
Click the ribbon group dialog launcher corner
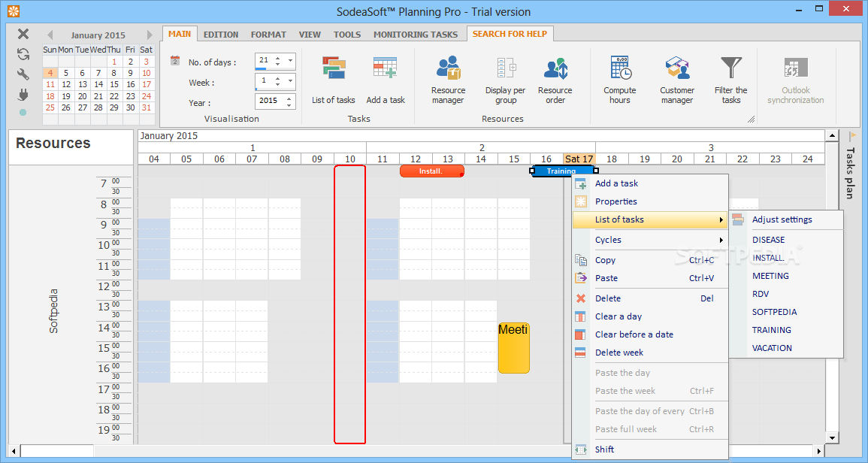(x=752, y=119)
